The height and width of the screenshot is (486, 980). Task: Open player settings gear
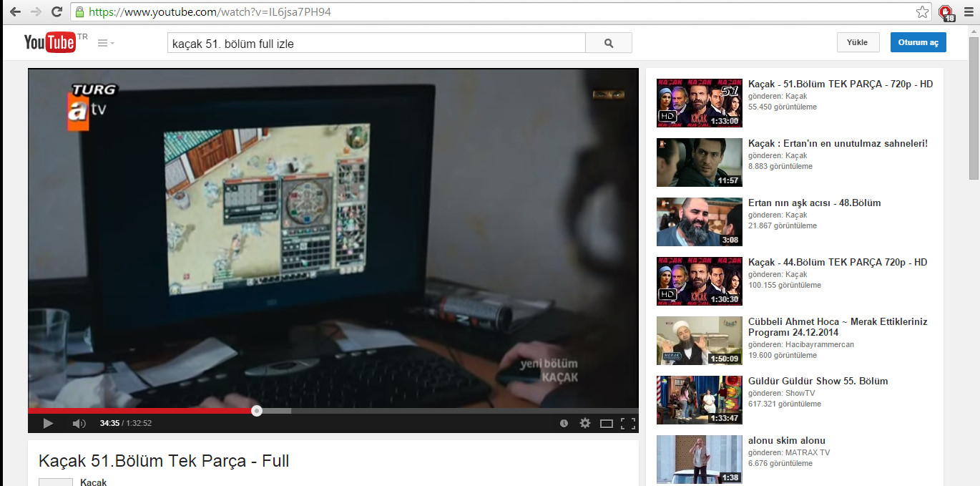pyautogui.click(x=585, y=423)
